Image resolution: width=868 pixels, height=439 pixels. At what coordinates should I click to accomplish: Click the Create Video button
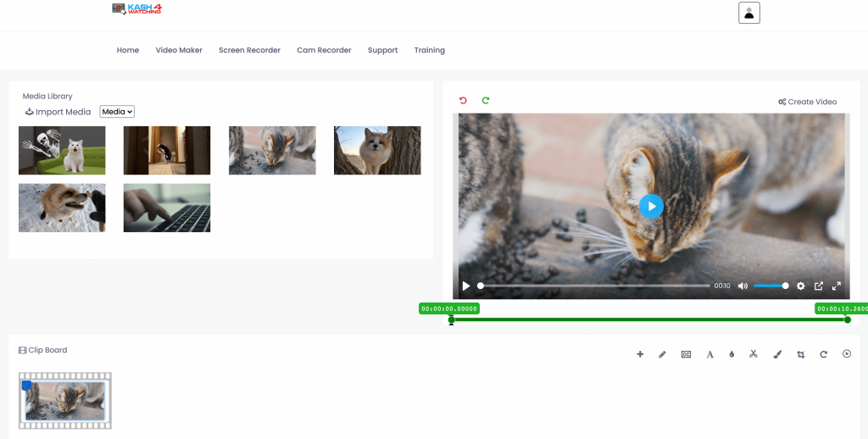tap(807, 102)
